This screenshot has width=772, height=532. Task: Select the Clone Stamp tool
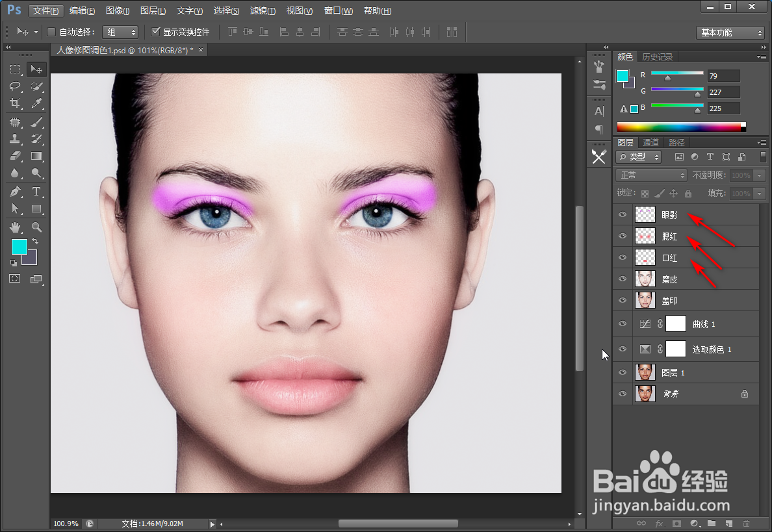tap(15, 139)
